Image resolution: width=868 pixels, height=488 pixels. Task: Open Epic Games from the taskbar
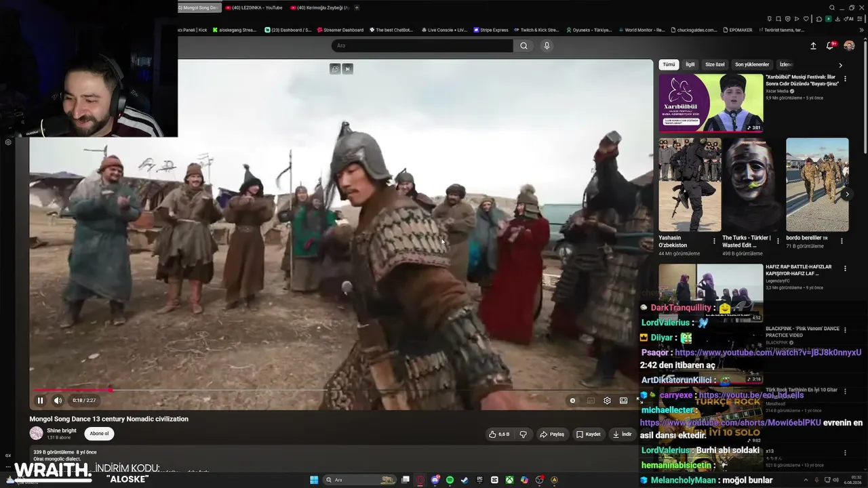click(x=479, y=480)
